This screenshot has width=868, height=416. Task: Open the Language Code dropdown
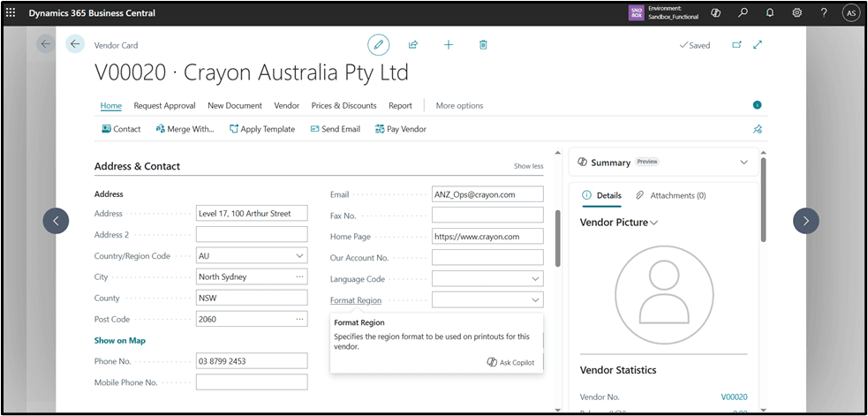pyautogui.click(x=534, y=279)
